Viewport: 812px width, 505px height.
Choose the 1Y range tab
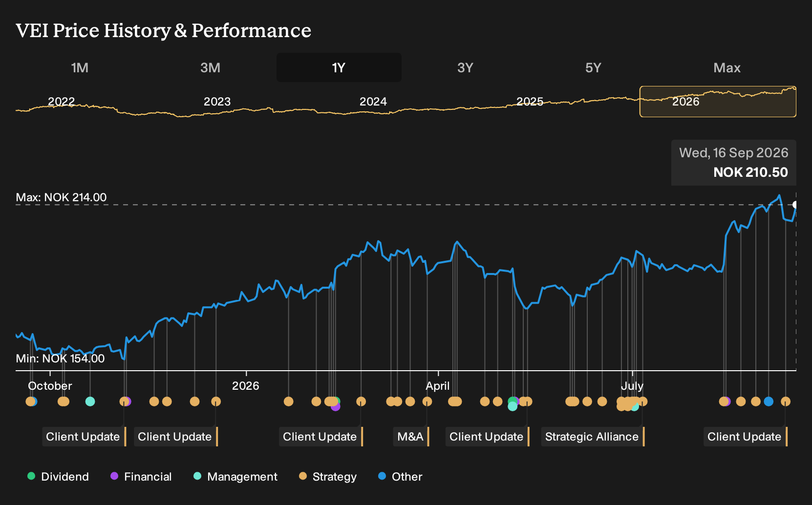tap(339, 67)
